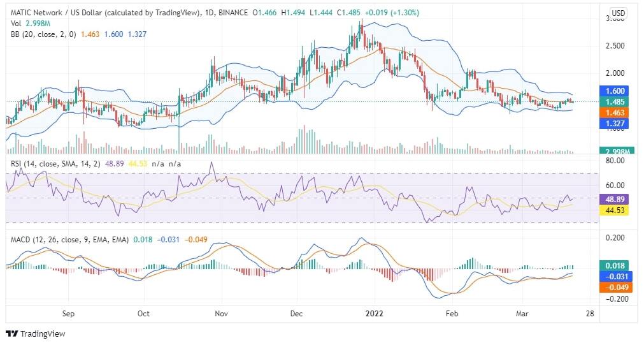Image resolution: width=644 pixels, height=345 pixels.
Task: Click the orange 1.463 basis price label
Action: coord(615,113)
